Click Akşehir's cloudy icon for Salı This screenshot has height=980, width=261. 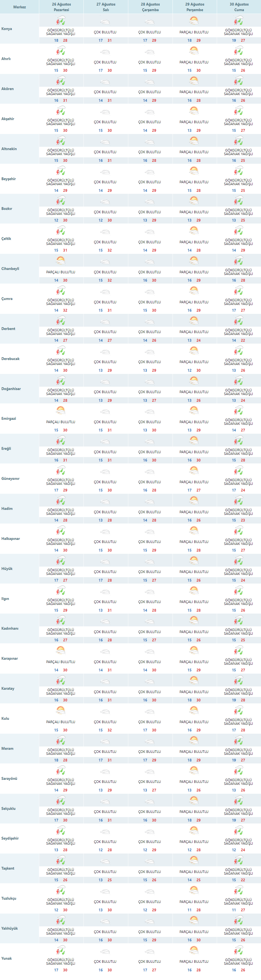[x=105, y=112]
